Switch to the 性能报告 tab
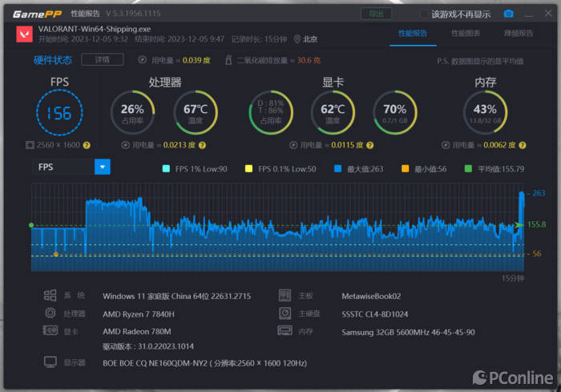Image resolution: width=561 pixels, height=392 pixels. [413, 34]
